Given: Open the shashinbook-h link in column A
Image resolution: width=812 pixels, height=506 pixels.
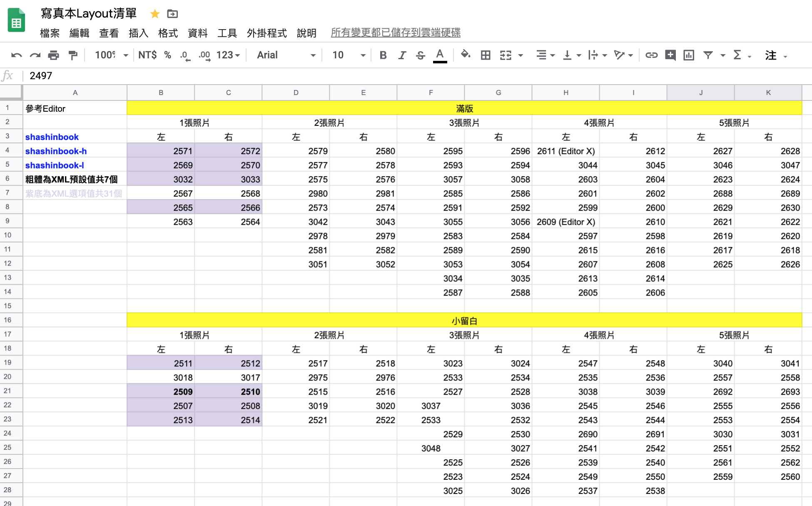Looking at the screenshot, I should (56, 151).
